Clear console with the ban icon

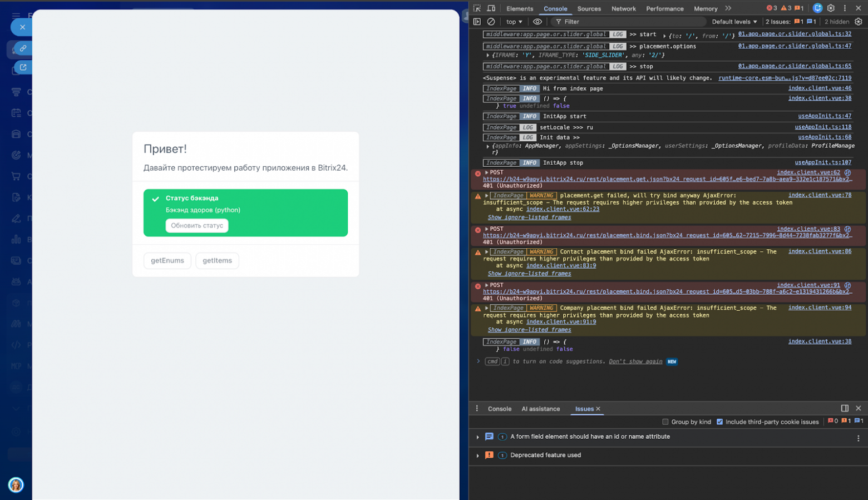tap(491, 22)
